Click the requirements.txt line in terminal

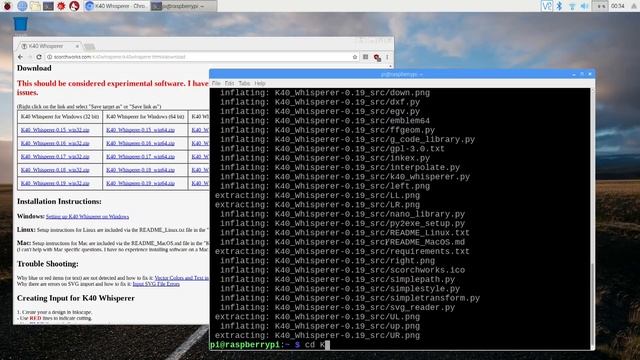point(342,251)
